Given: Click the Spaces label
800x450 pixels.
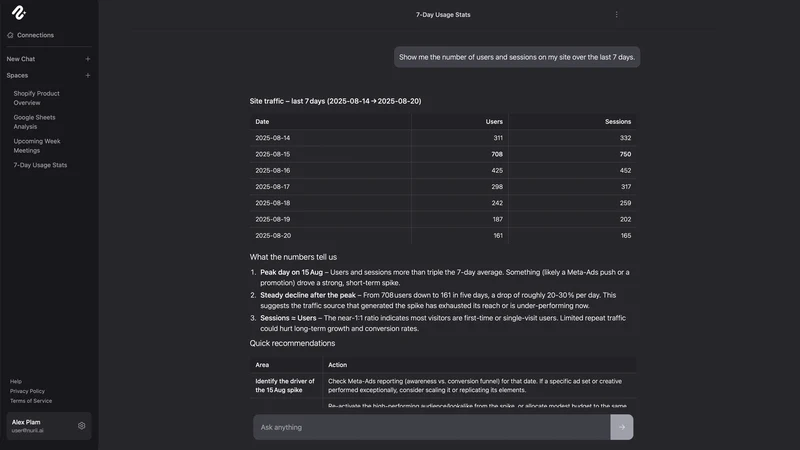Looking at the screenshot, I should pos(17,76).
